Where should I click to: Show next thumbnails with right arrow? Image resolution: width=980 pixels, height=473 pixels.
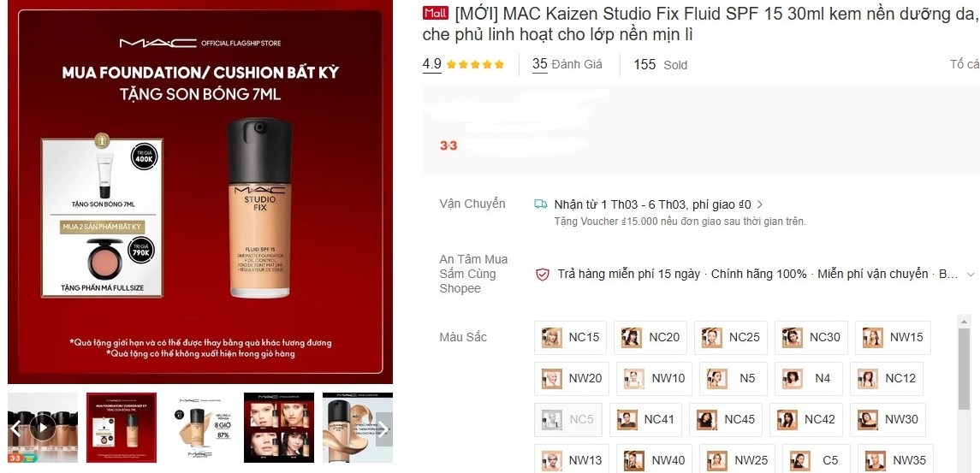coord(383,429)
